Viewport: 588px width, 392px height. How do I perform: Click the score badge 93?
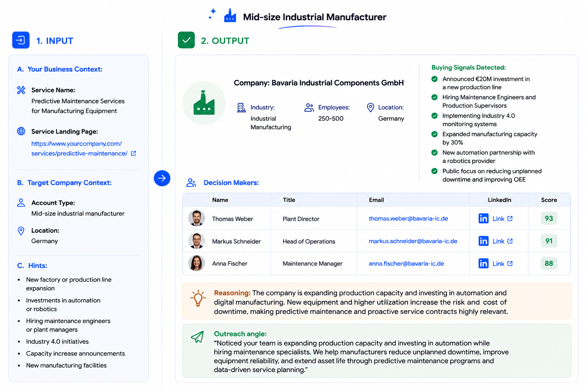coord(549,218)
